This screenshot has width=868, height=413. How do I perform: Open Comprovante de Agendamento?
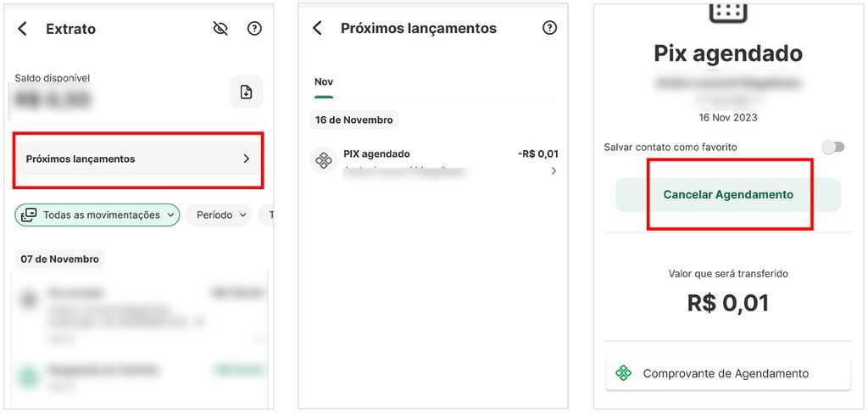pos(728,373)
